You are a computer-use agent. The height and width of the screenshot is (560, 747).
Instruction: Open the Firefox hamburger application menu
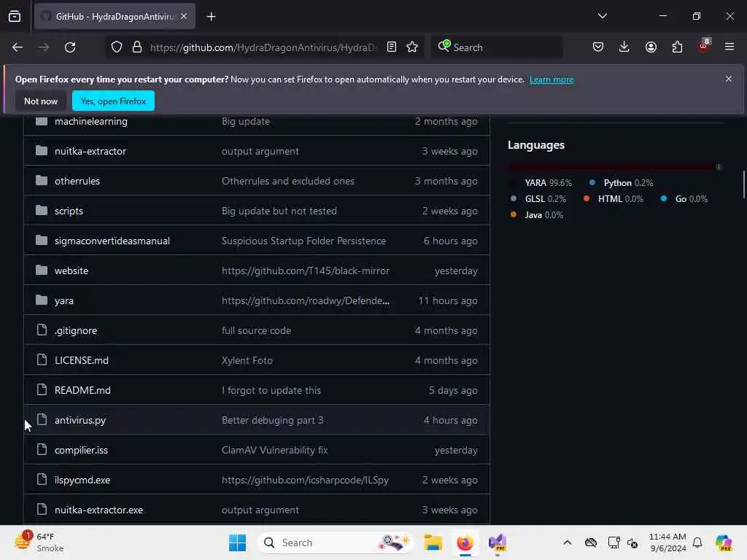click(729, 47)
